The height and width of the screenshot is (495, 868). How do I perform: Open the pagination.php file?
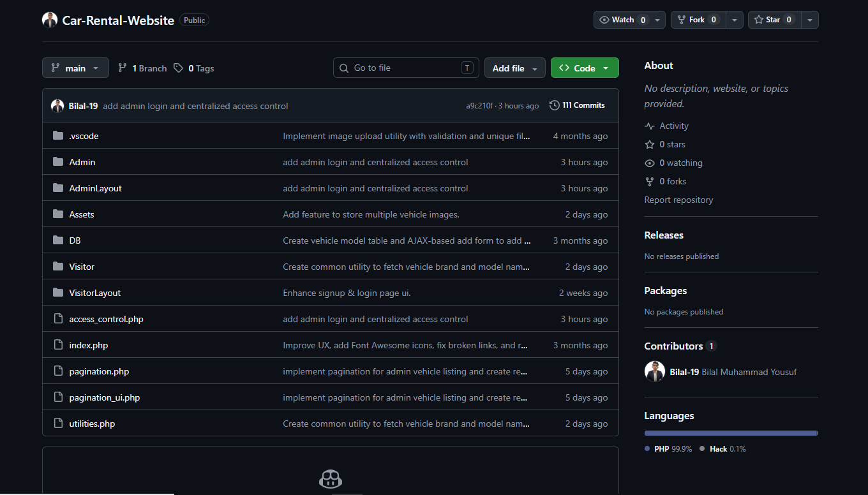(x=99, y=371)
